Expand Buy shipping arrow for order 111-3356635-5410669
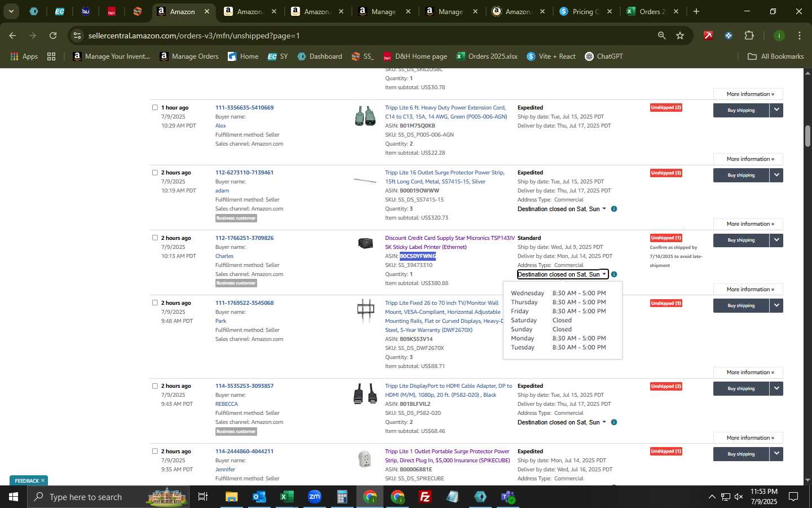 [776, 110]
